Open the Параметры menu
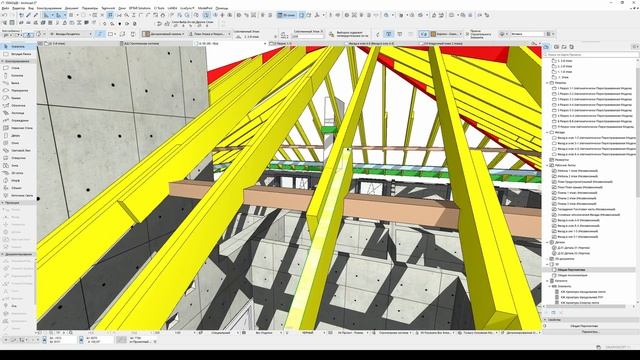This screenshot has height=360, width=640. [90, 8]
